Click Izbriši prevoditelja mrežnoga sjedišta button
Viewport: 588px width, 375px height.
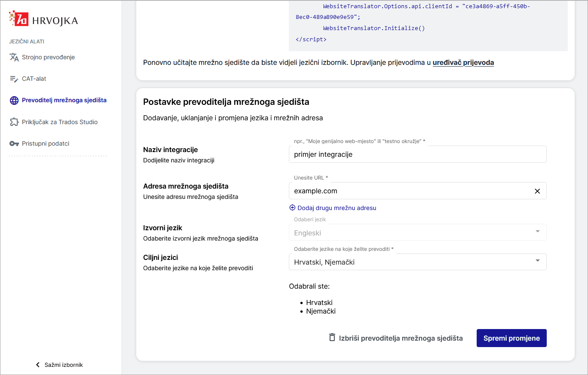click(395, 338)
